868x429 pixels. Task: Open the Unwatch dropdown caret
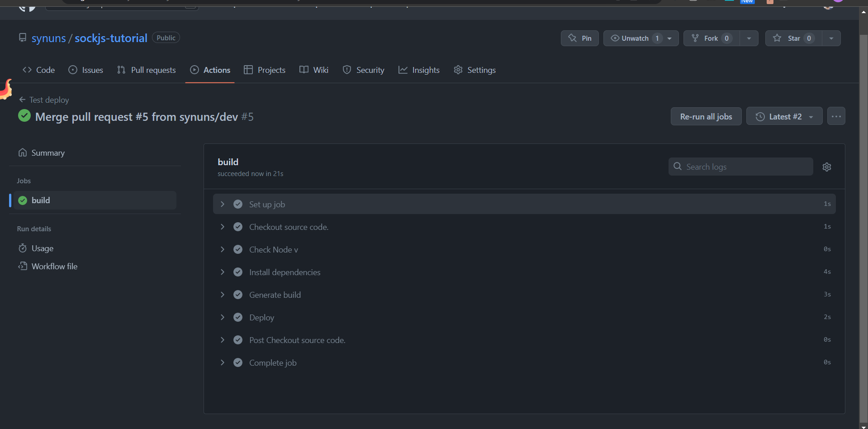(x=670, y=38)
